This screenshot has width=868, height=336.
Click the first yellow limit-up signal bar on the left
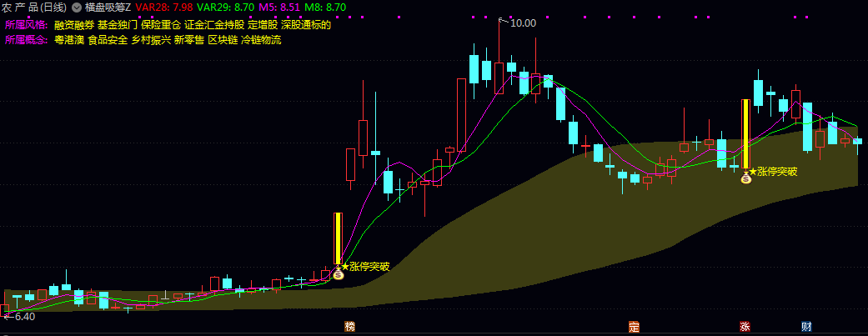339,238
